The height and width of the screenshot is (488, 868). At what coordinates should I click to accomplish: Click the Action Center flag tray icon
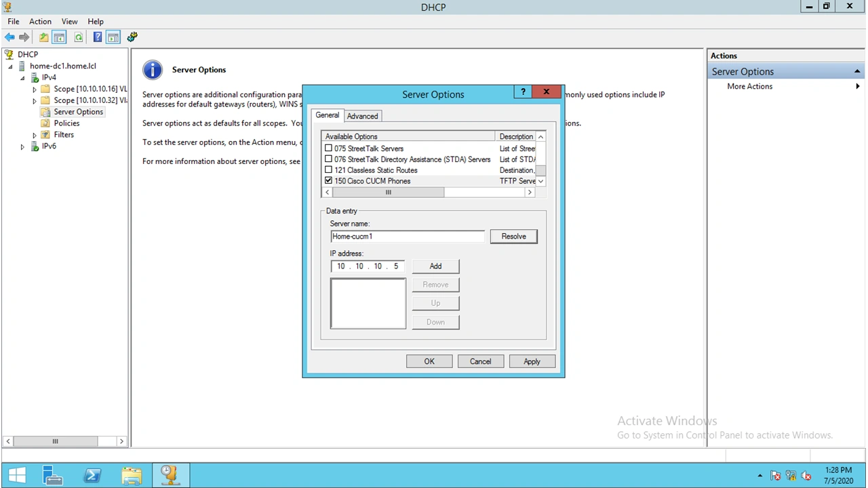pos(775,476)
